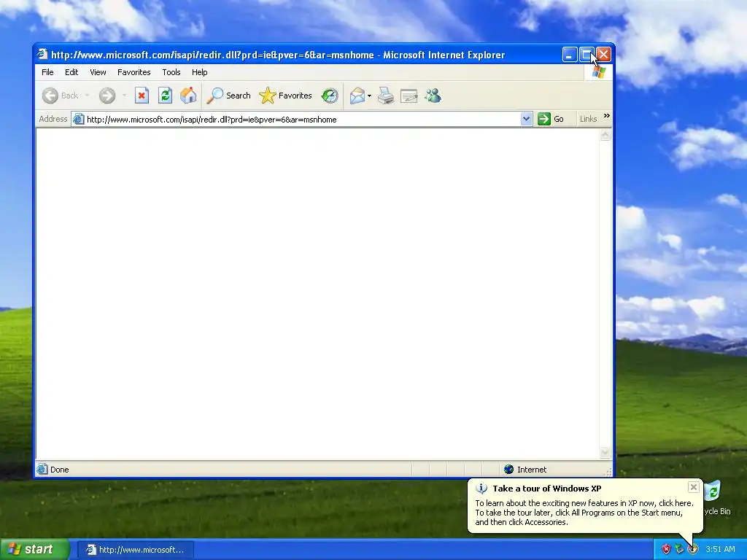Click the scrollbar down arrow
Viewport: 747px width, 560px height.
[x=605, y=452]
